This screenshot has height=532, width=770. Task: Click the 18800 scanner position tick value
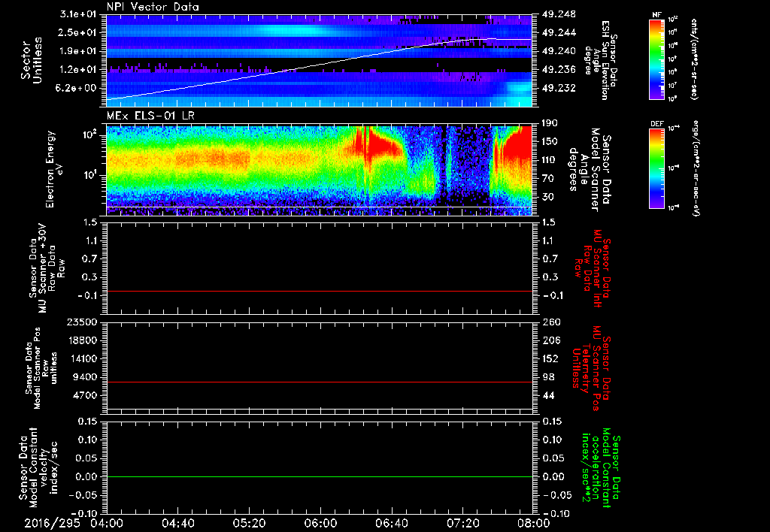[x=81, y=340]
